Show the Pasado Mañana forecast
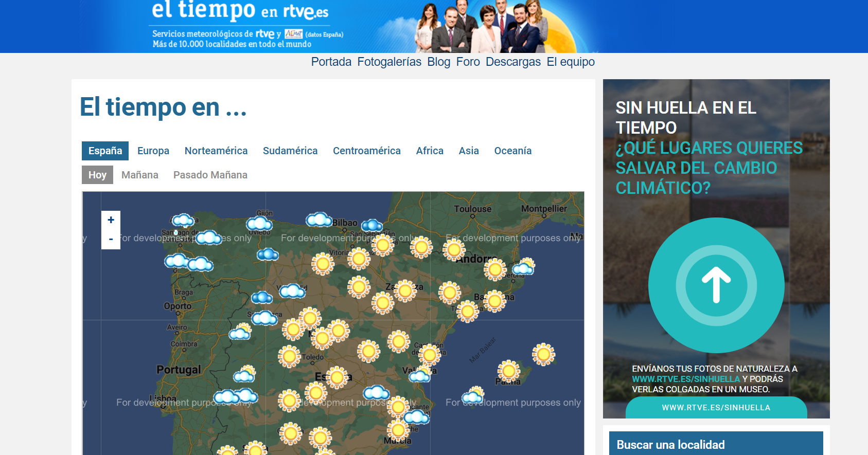Screen dimensions: 868x455 click(210, 175)
